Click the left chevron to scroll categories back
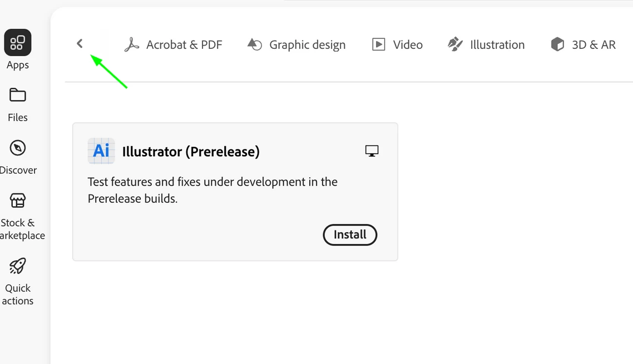Viewport: 633px width, 364px height. tap(80, 43)
